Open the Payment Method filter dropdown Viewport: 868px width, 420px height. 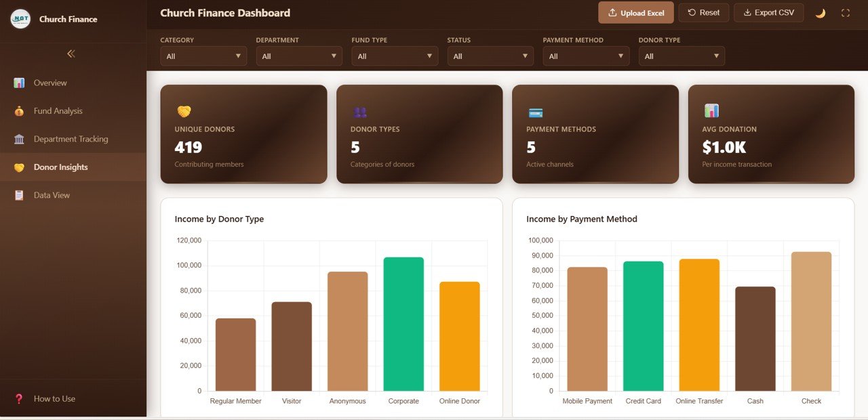585,56
